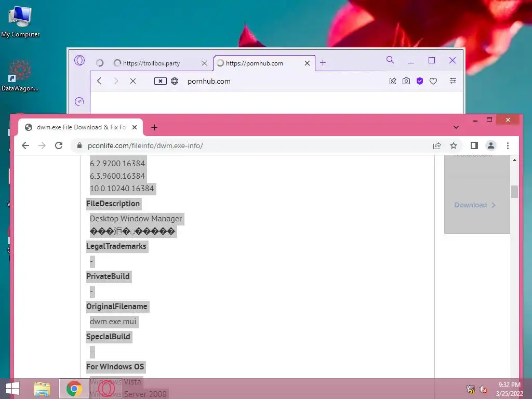Click muted volume tray icon
Viewport: 532px width, 399px height.
point(483,389)
